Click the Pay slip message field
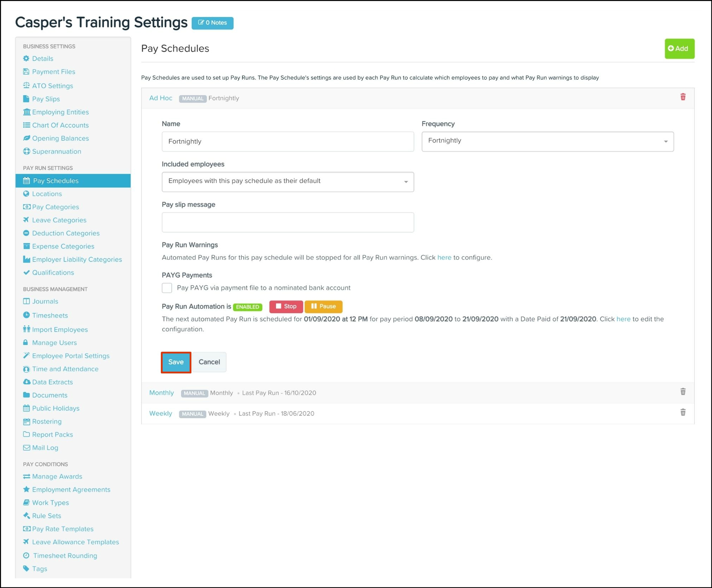This screenshot has width=712, height=588. (x=288, y=222)
